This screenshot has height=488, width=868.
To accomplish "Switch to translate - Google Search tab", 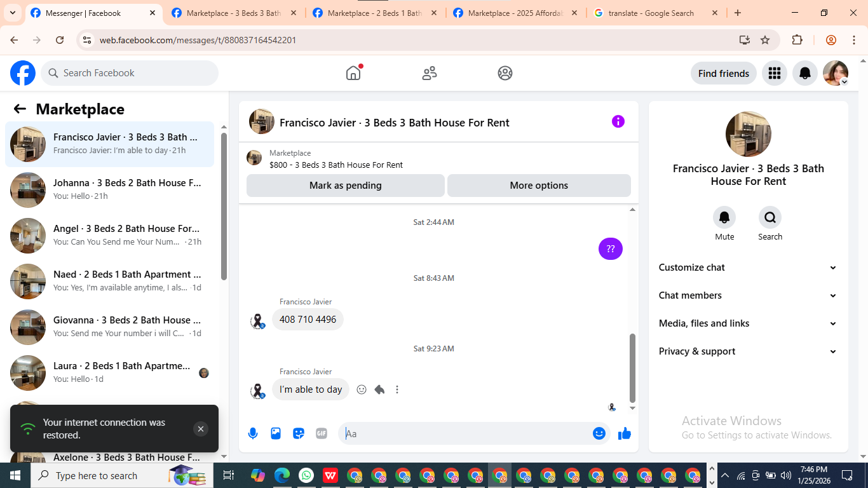I will [x=656, y=13].
